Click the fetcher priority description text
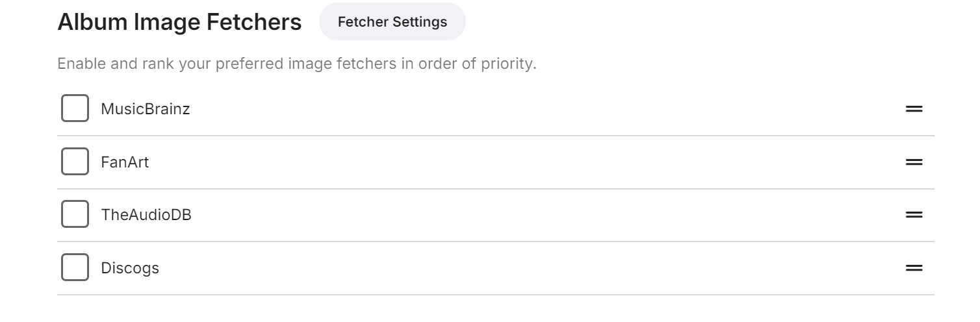This screenshot has width=980, height=322. point(296,65)
